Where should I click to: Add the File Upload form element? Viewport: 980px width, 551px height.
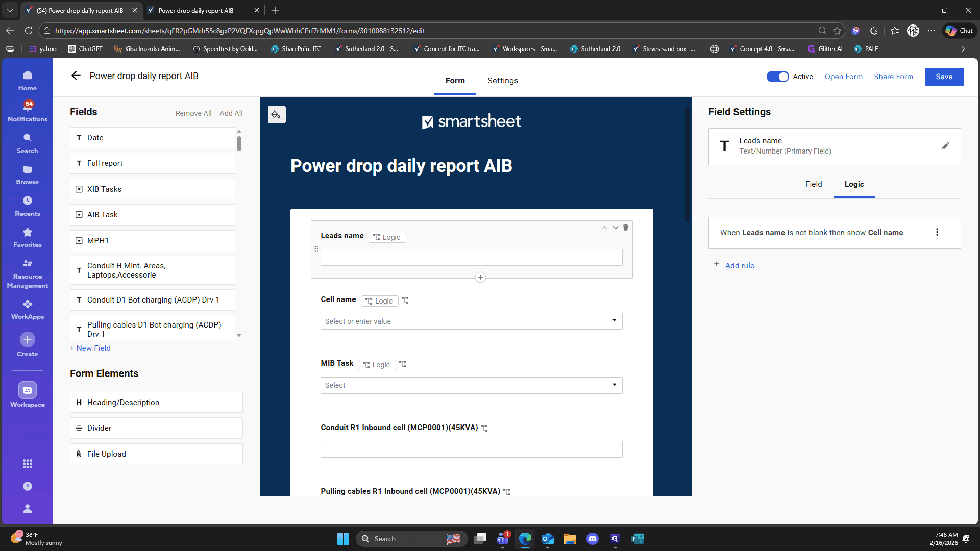(x=156, y=454)
